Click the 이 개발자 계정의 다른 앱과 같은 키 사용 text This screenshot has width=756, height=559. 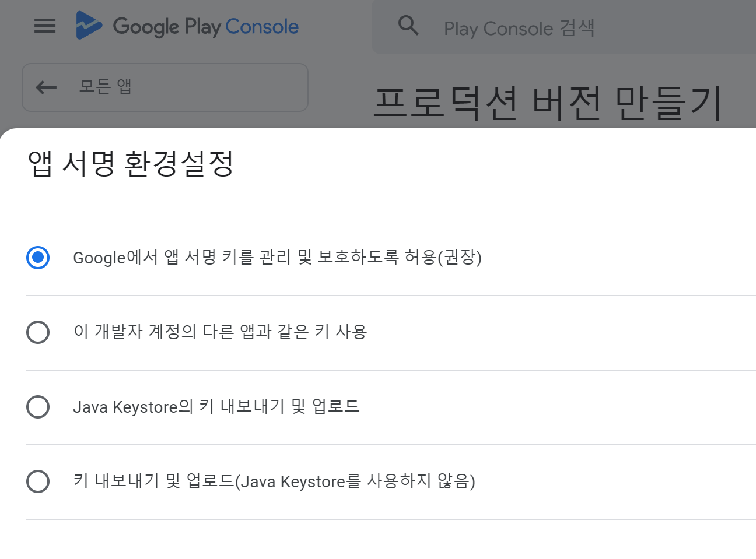pos(220,332)
